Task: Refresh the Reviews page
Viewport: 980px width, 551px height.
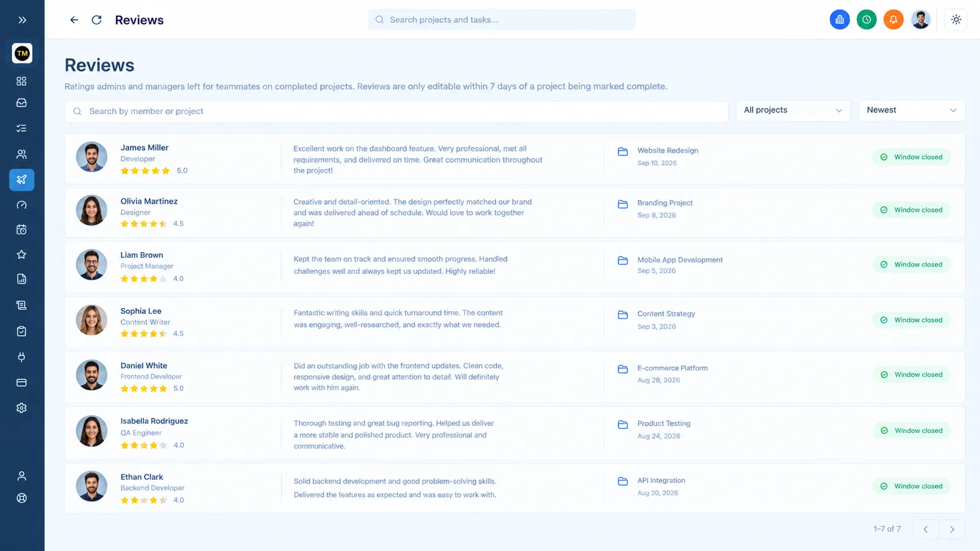Action: click(x=97, y=20)
